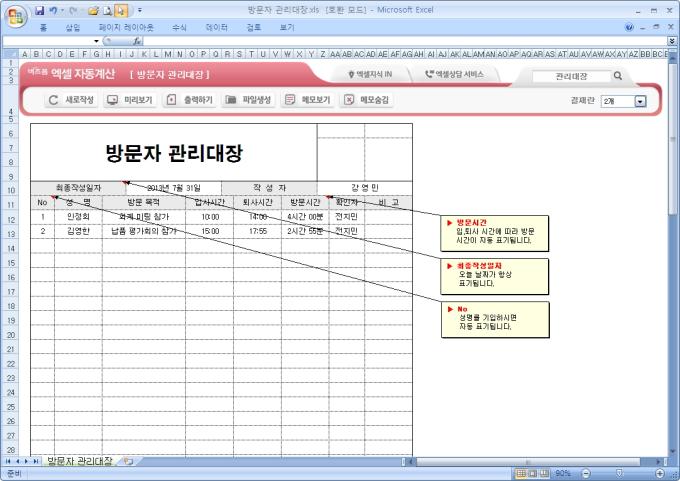Open the 페이지 레이아웃 ribbon tab
This screenshot has height=481, width=680.
(x=126, y=27)
